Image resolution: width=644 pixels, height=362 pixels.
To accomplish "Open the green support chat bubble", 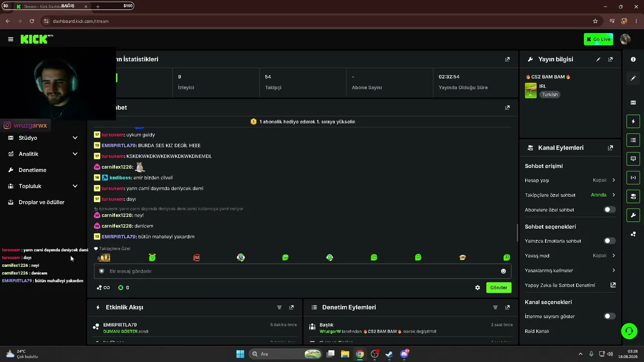I will 629,331.
